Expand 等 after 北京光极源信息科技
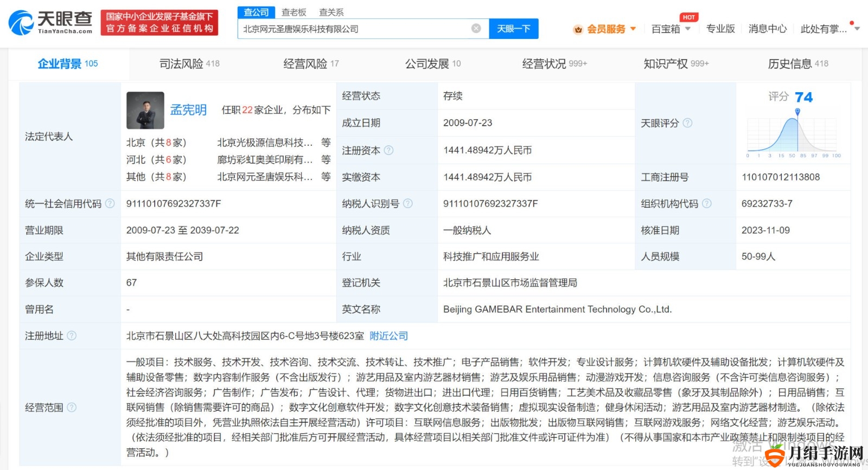This screenshot has height=470, width=868. 325,143
